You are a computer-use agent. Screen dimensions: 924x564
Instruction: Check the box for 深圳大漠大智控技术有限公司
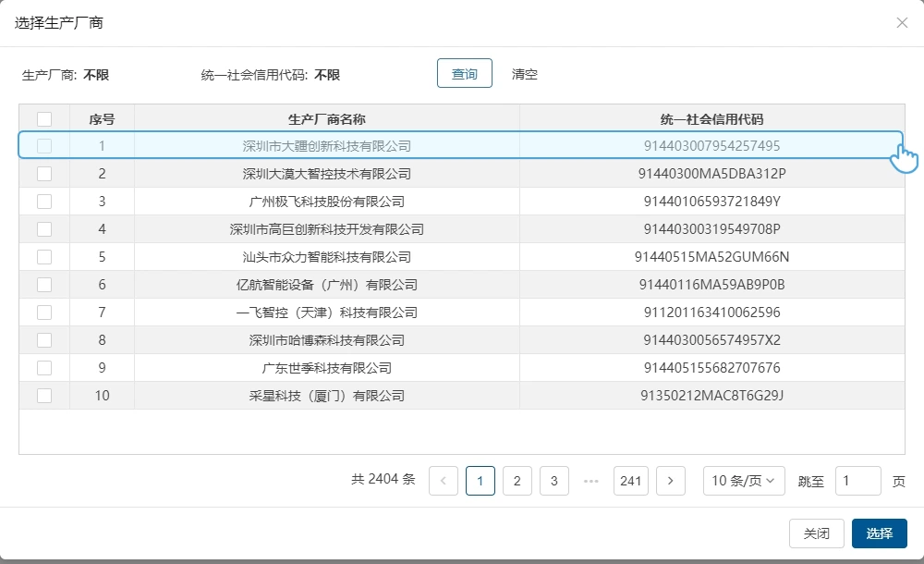[x=44, y=174]
